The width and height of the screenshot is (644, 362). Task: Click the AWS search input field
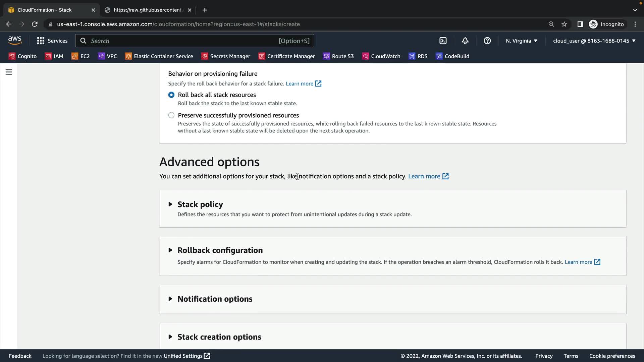[181, 41]
